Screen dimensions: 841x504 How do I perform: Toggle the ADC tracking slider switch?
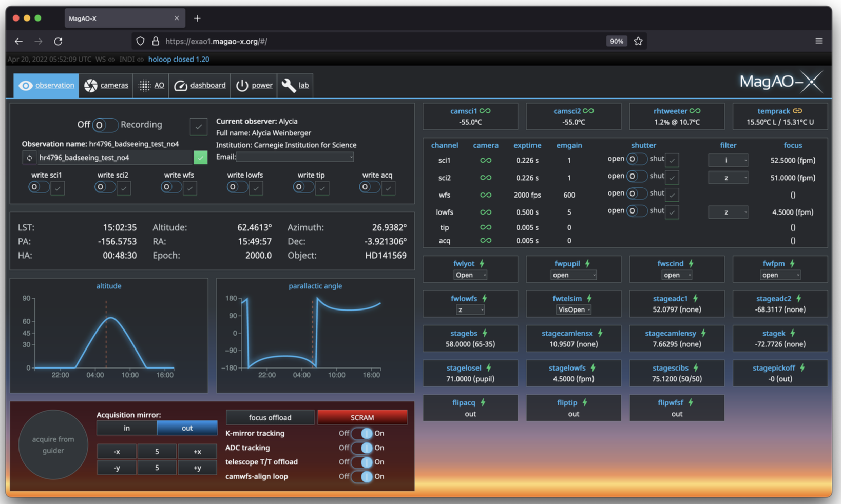[362, 448]
